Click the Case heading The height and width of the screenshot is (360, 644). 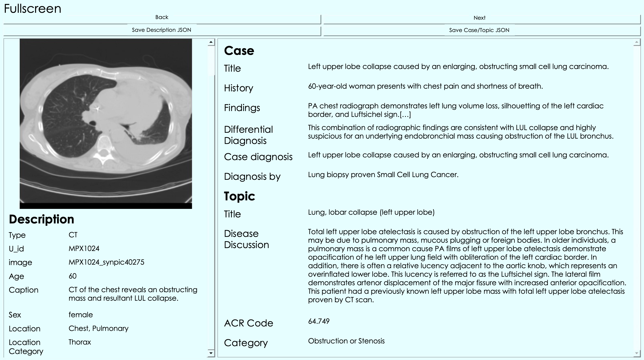point(239,51)
